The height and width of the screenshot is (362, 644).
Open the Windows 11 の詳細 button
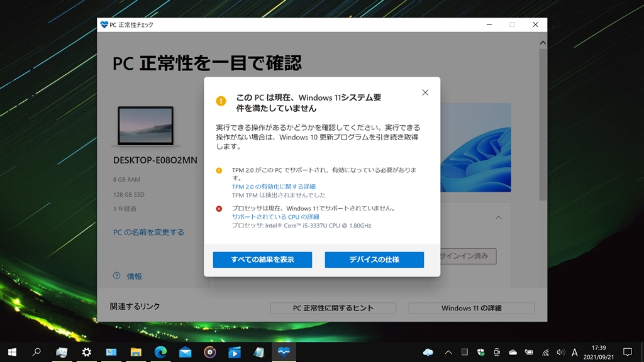[472, 308]
